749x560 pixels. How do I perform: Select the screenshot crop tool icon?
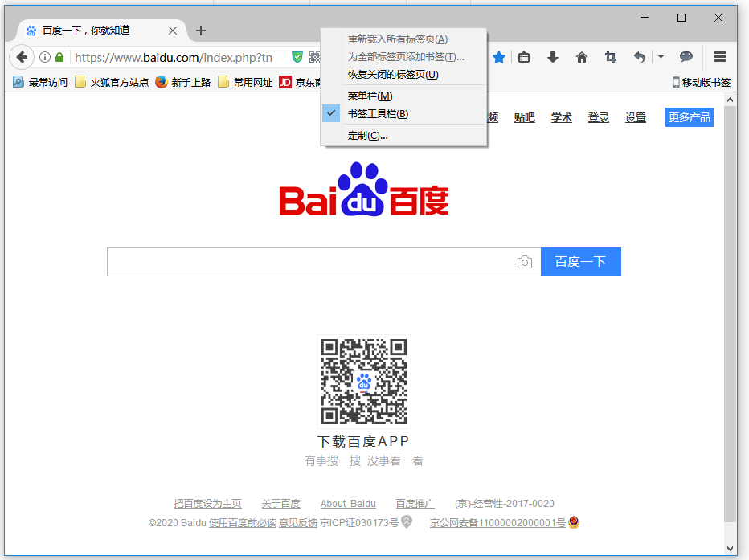click(x=610, y=57)
